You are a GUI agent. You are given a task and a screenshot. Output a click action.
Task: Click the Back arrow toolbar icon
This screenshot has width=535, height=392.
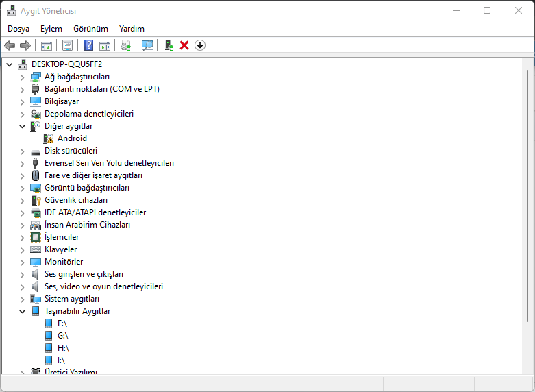click(x=10, y=45)
